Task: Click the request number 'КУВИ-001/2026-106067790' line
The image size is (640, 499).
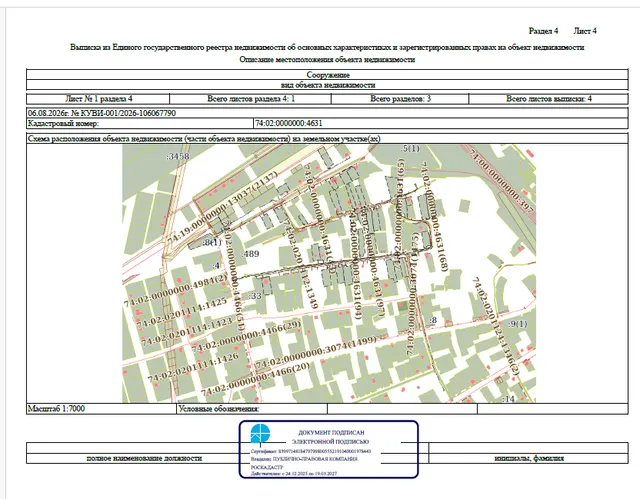Action: coord(102,113)
